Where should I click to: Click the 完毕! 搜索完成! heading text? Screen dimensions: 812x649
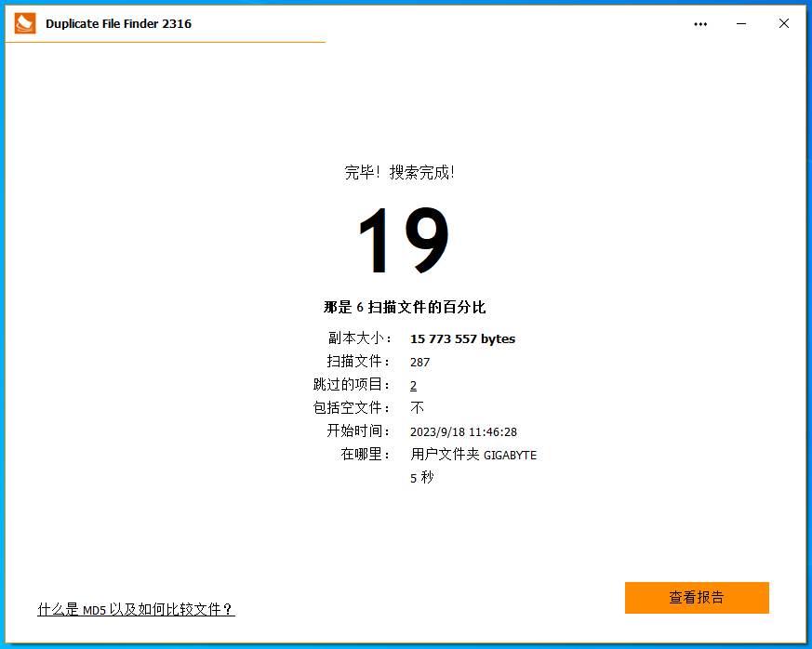(400, 172)
